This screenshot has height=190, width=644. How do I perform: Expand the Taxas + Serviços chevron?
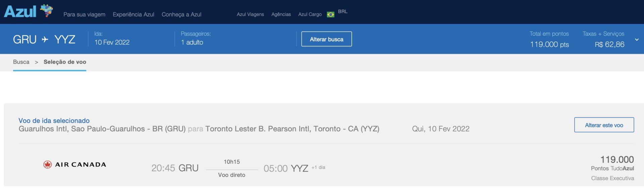[x=637, y=40]
